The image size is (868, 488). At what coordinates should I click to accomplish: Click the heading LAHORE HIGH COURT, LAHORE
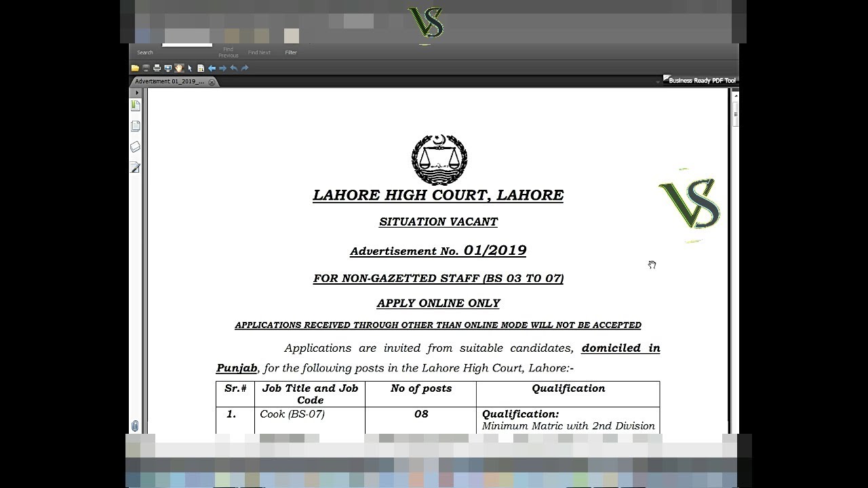[438, 195]
